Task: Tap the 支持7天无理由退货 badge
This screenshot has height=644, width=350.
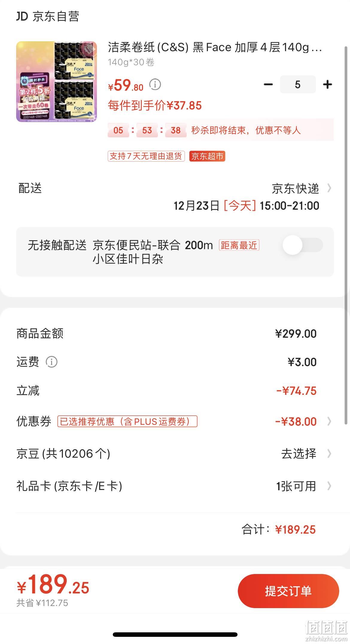Action: [146, 156]
